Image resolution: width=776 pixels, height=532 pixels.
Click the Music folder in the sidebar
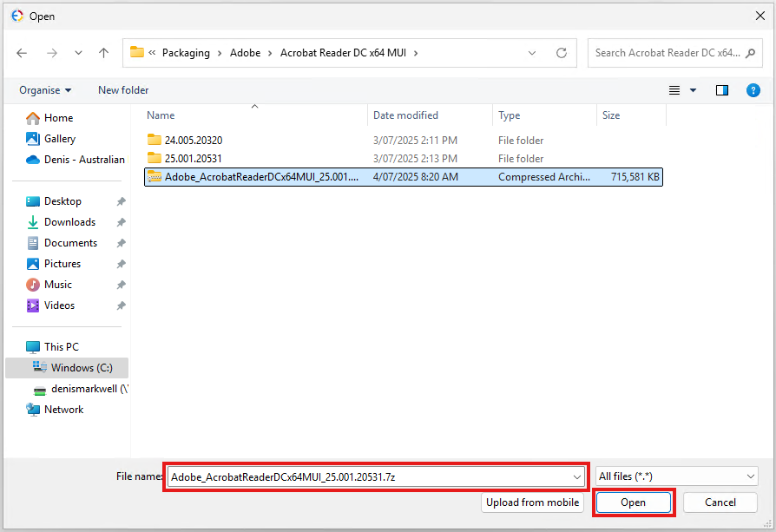tap(58, 285)
